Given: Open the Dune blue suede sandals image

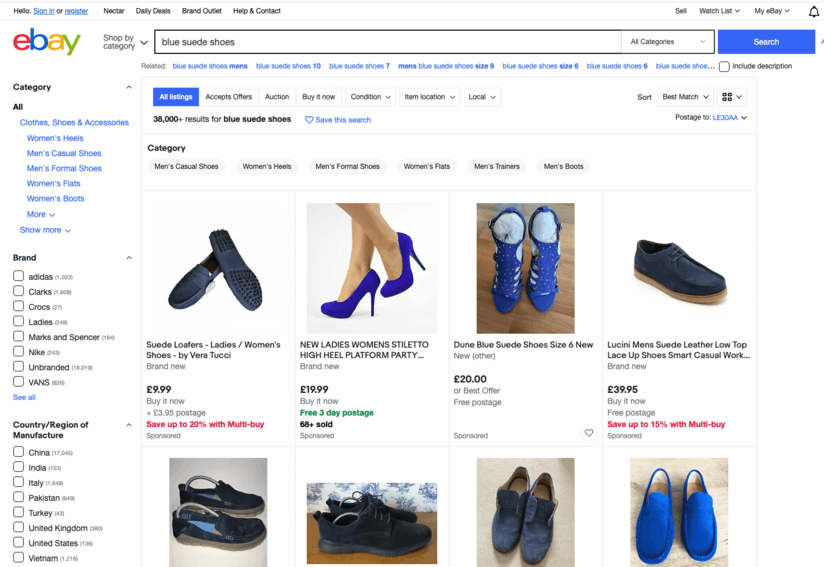Looking at the screenshot, I should coord(526,269).
